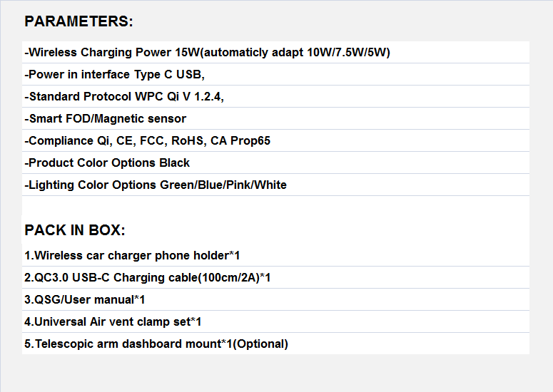Select the Wireless Charging Power 15W row

click(x=275, y=52)
